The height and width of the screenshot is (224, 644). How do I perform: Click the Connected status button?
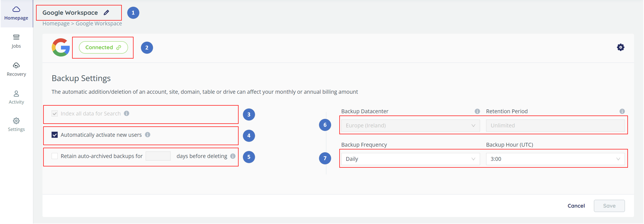103,47
